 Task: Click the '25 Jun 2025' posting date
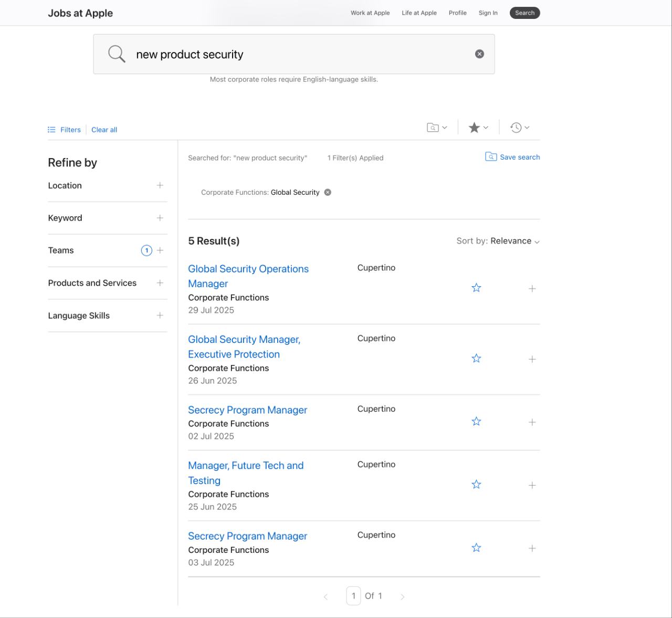coord(213,507)
